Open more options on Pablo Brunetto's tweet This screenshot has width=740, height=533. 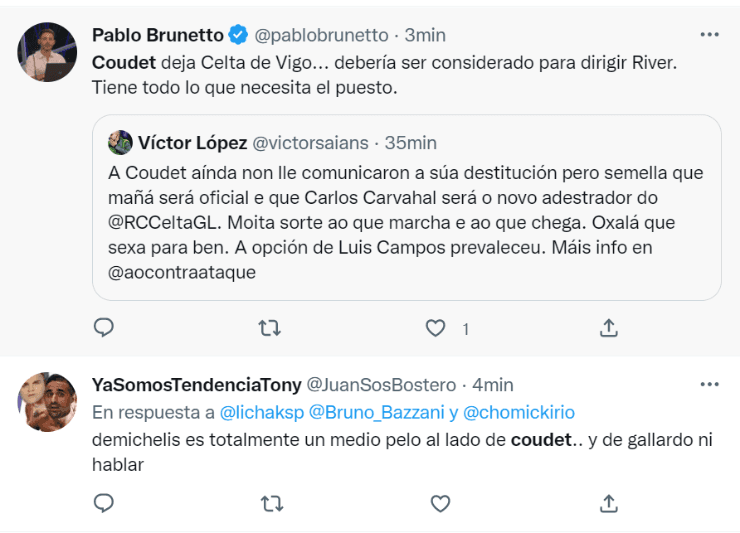click(x=709, y=34)
